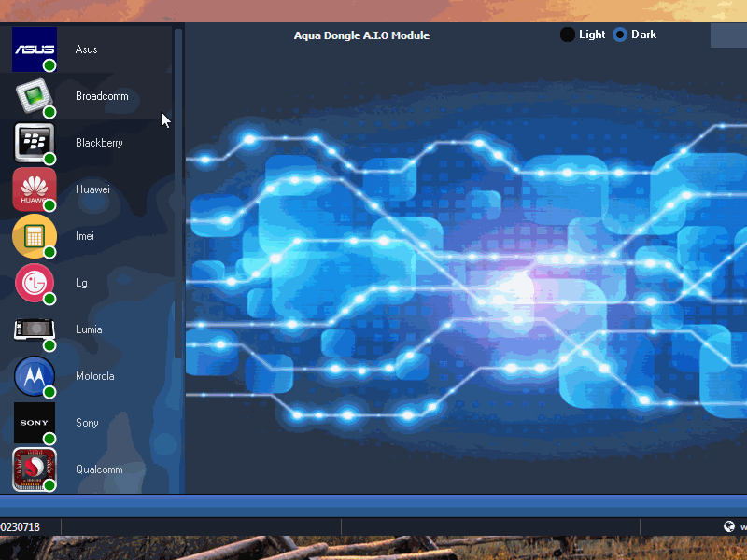747x560 pixels.
Task: Open the Asus module icon
Action: coord(35,49)
